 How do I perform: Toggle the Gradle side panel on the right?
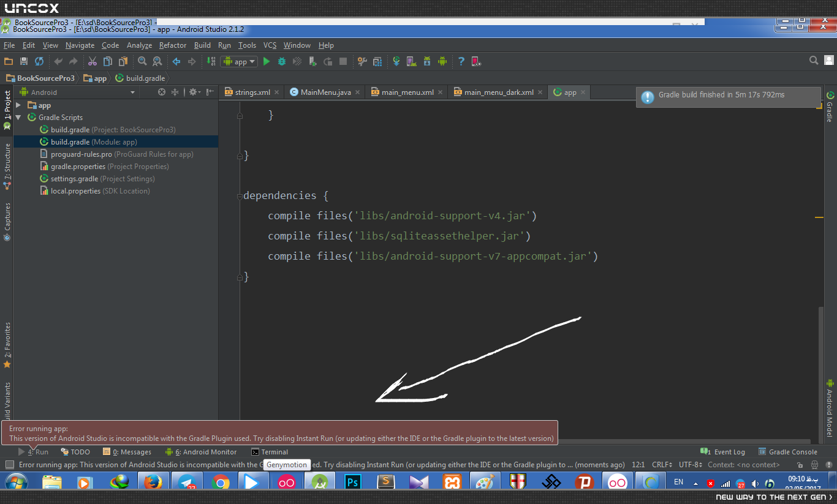click(x=830, y=107)
